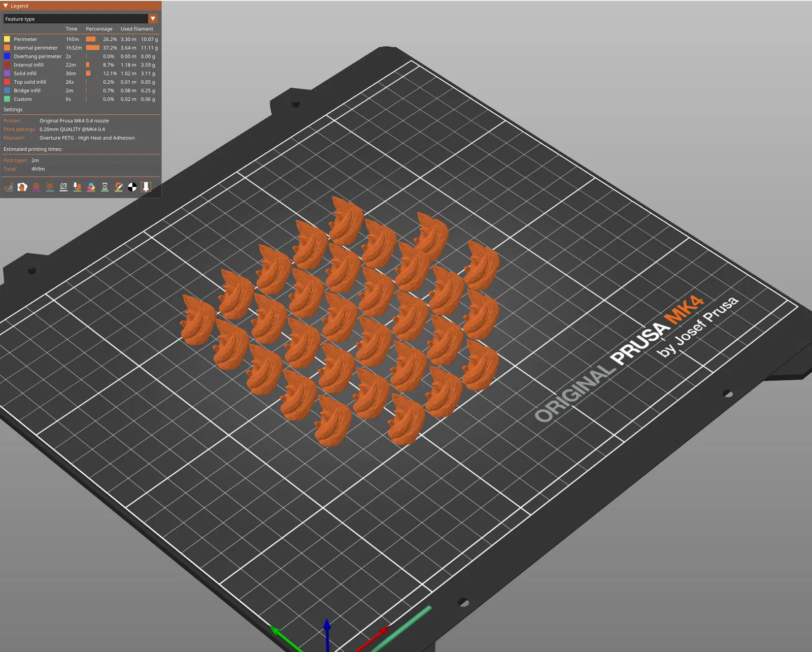Click the Time column header
This screenshot has height=652, width=812.
[72, 29]
